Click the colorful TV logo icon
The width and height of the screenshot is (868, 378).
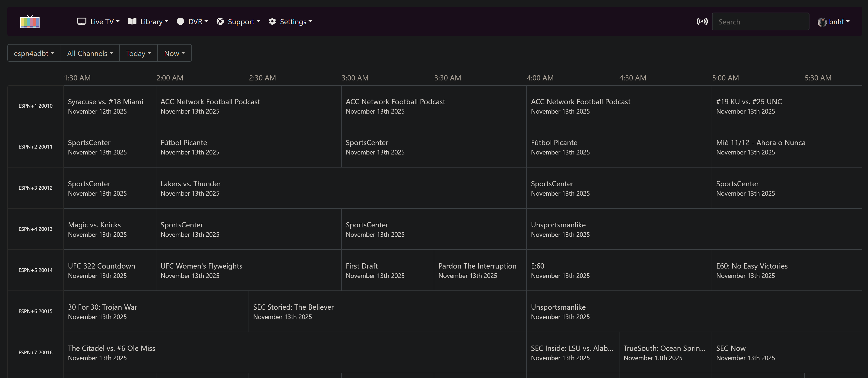coord(30,22)
